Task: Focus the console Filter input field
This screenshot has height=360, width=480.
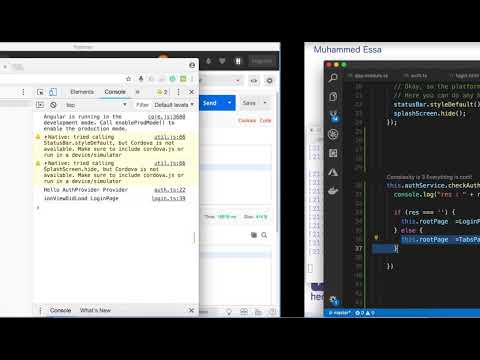Action: click(143, 105)
